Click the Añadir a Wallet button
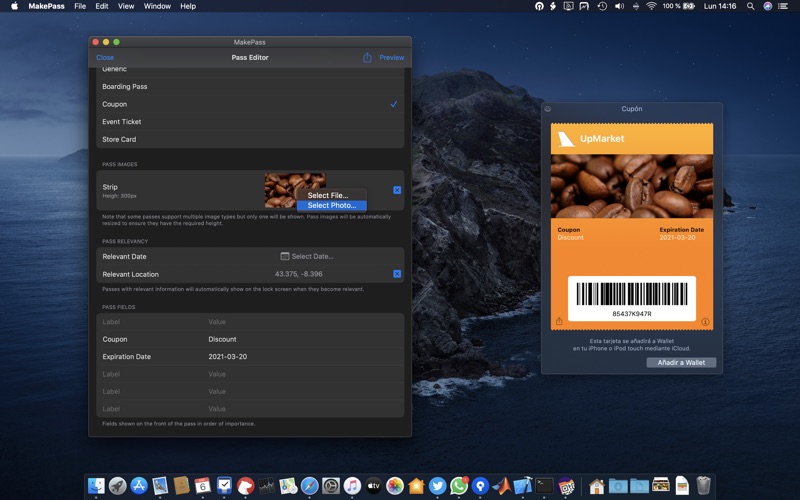The width and height of the screenshot is (800, 500). pos(681,362)
